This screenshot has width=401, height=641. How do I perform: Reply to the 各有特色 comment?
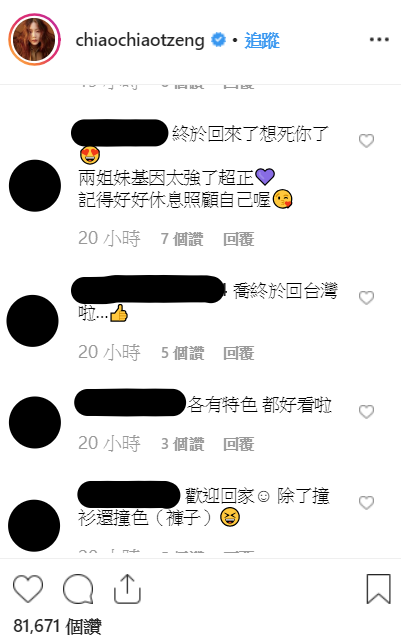click(239, 444)
